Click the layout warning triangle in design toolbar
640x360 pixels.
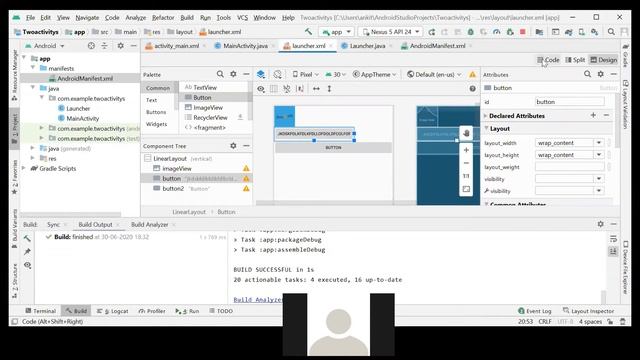472,75
